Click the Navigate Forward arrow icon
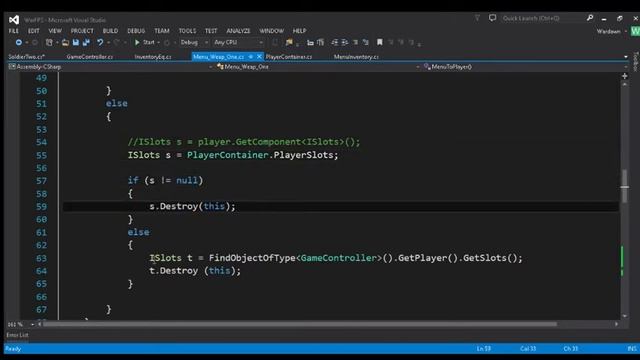This screenshot has height=360, width=640. click(x=35, y=42)
